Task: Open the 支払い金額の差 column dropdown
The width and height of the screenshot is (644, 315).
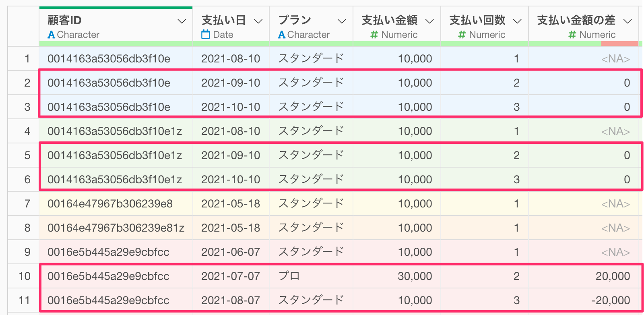Action: click(x=627, y=21)
